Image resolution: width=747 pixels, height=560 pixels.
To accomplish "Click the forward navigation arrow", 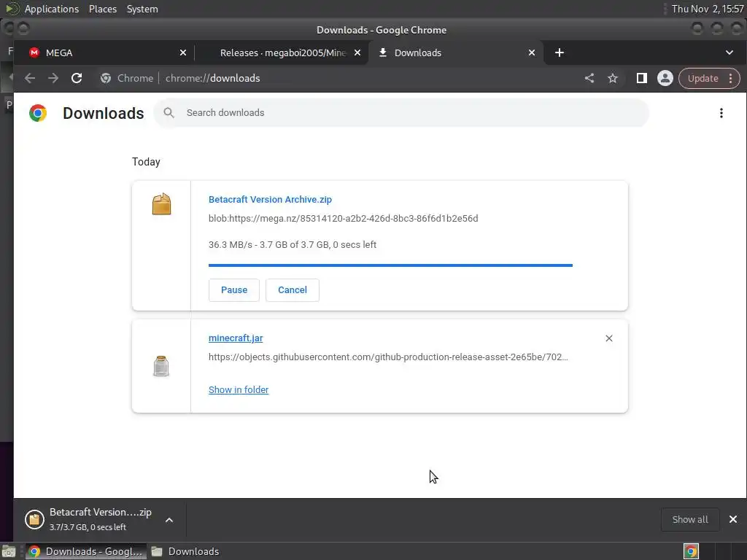I will coord(53,78).
